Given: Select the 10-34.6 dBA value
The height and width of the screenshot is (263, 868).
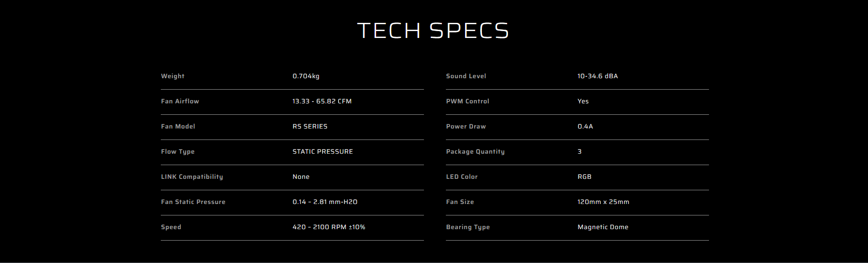Looking at the screenshot, I should [597, 76].
